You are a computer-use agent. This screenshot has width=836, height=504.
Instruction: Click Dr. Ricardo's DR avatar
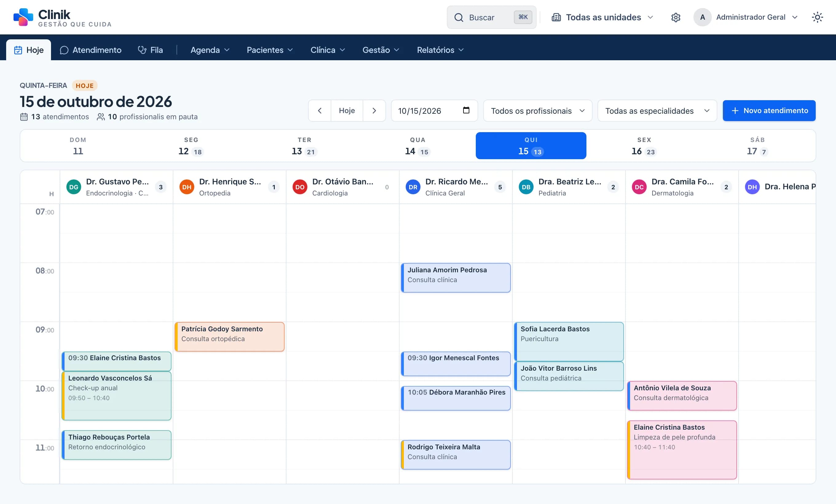(413, 187)
